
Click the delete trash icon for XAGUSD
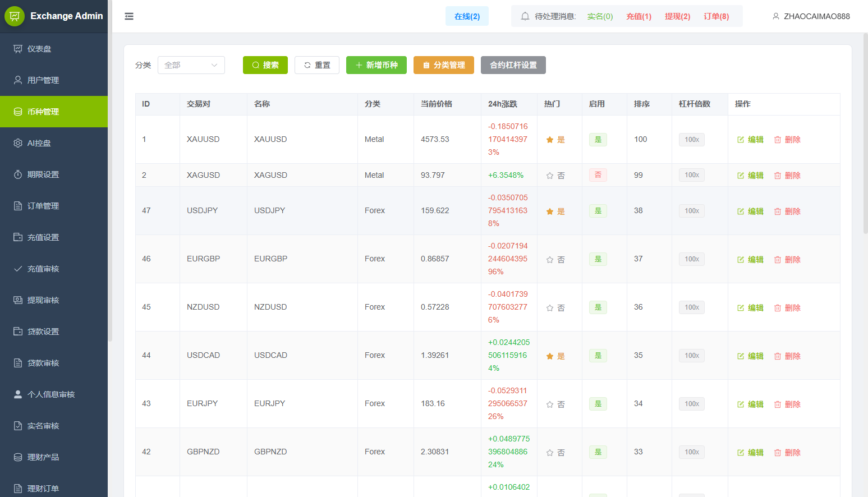pyautogui.click(x=778, y=176)
